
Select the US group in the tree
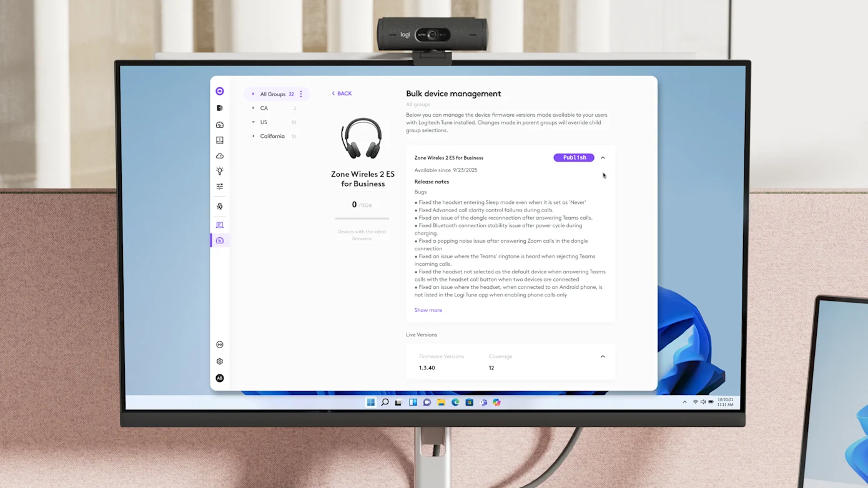(264, 122)
